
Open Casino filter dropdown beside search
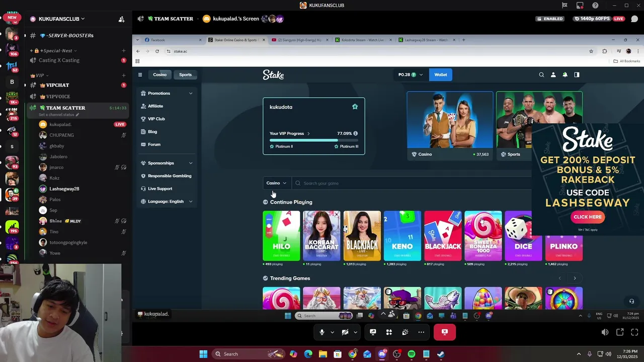coord(276,183)
